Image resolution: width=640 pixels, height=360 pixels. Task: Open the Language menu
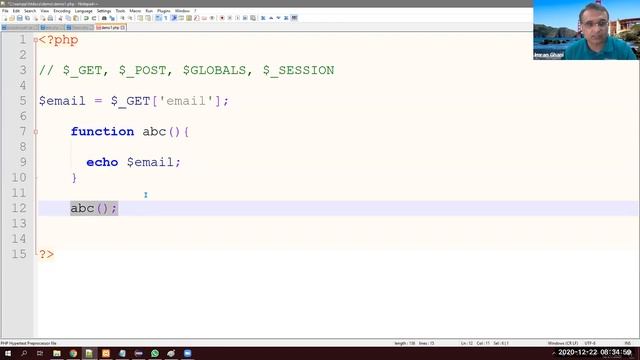pyautogui.click(x=84, y=11)
